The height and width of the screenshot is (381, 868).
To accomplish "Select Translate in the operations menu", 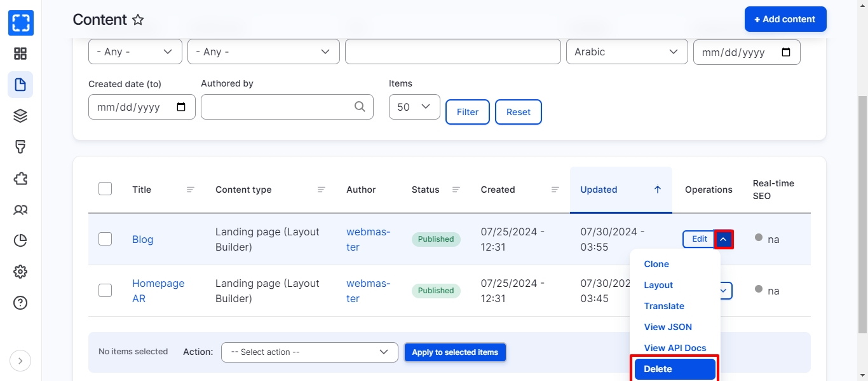I will point(664,306).
